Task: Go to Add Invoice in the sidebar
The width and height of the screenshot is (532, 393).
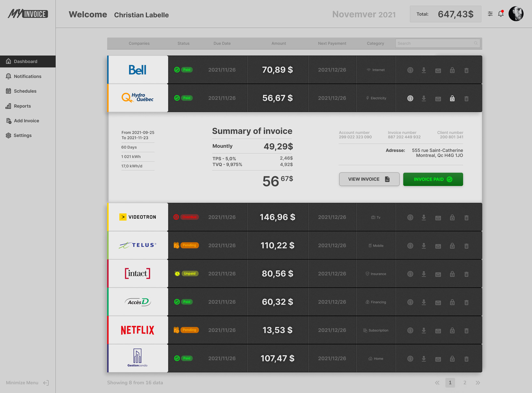Action: tap(26, 121)
